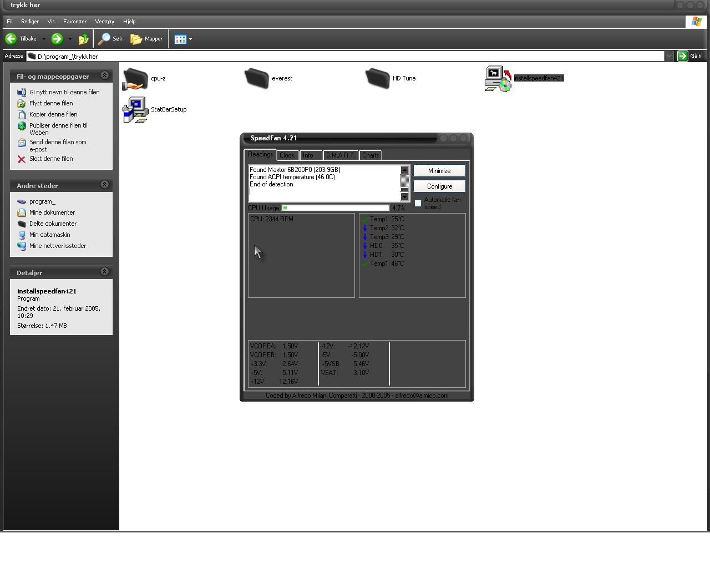Open the view mode icon button
The image size is (710, 588).
pyautogui.click(x=180, y=39)
